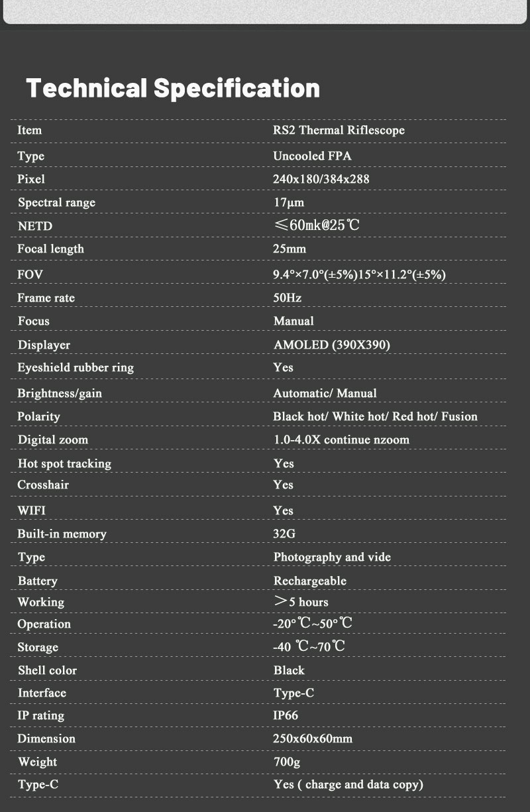The height and width of the screenshot is (812, 530).
Task: Click the NETD row label
Action: (x=34, y=226)
